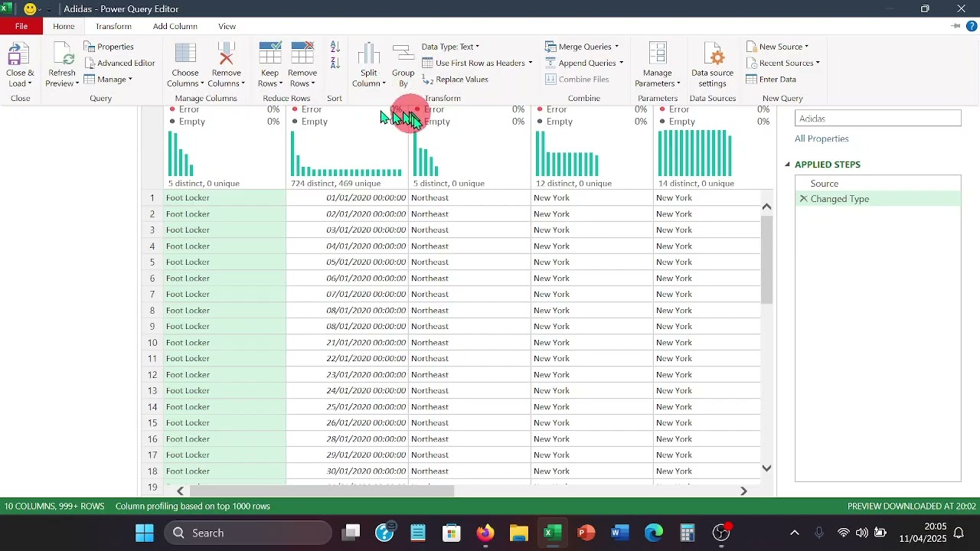Click the Refresh Preview icon

coord(61,55)
